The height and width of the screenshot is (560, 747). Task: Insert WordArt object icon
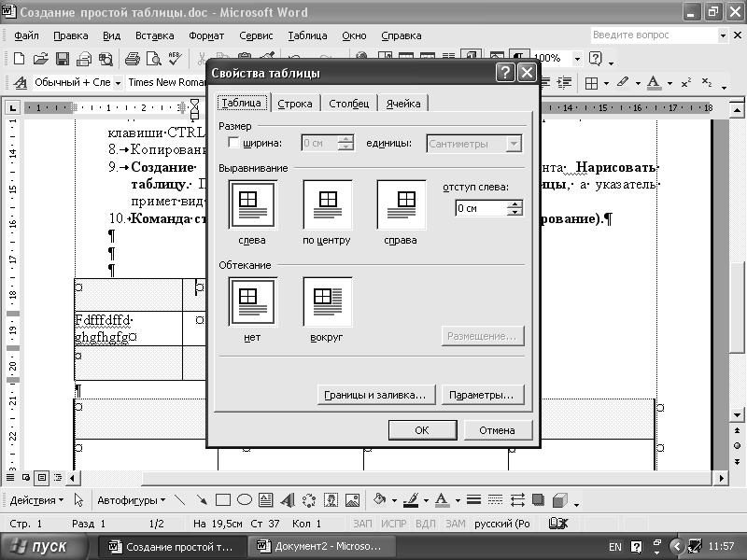click(x=288, y=500)
